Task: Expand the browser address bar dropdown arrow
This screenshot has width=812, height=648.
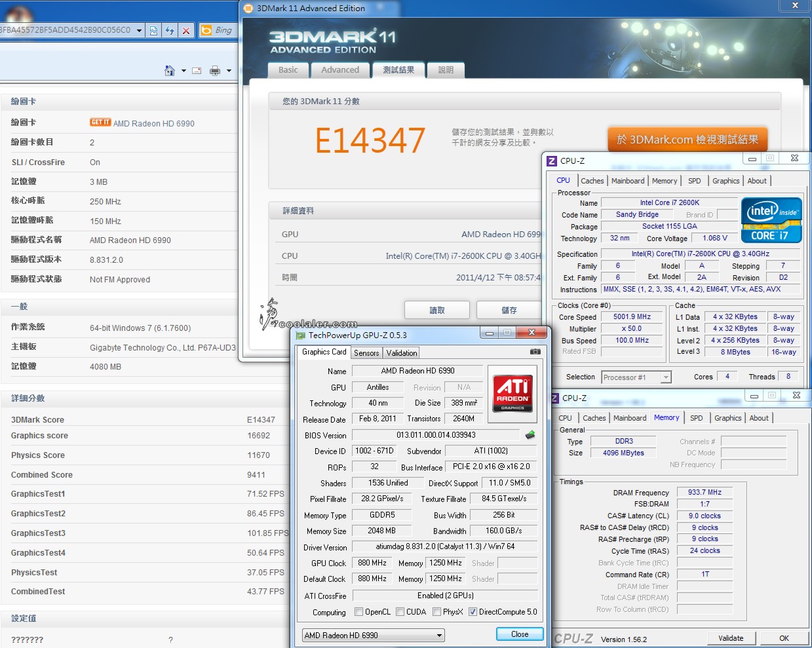Action: click(139, 30)
